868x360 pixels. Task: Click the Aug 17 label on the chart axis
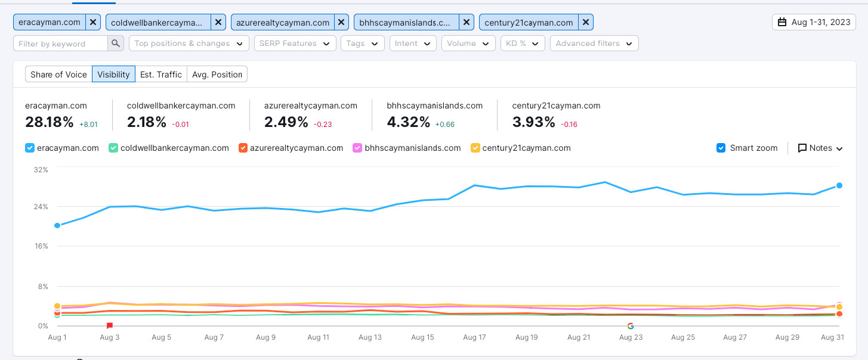point(474,337)
